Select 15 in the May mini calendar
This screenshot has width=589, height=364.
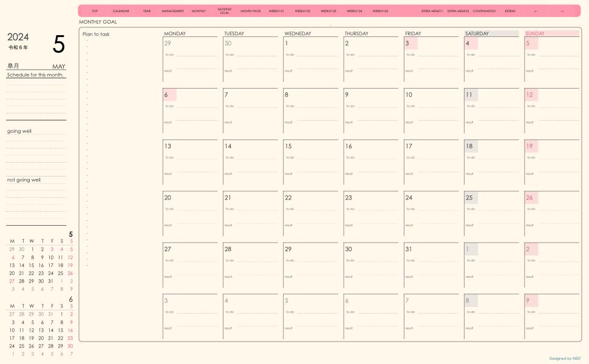click(x=32, y=265)
